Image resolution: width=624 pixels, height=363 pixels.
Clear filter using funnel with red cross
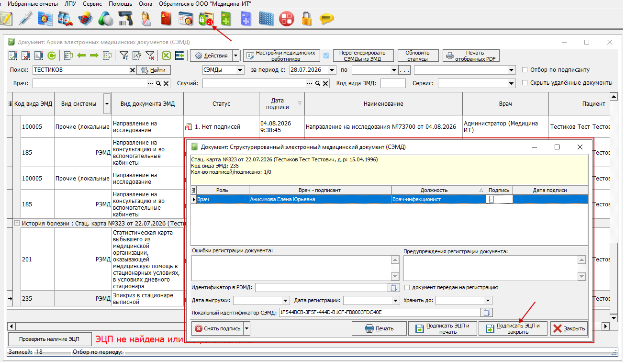click(x=150, y=56)
